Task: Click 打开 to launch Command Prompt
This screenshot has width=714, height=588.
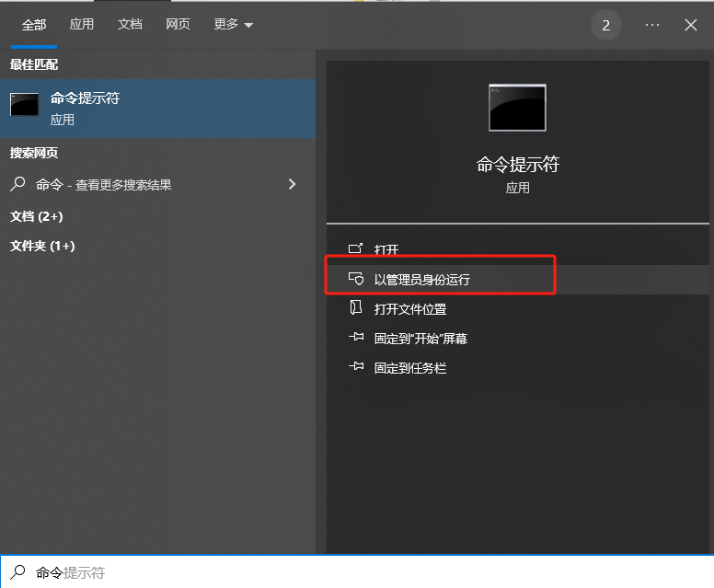Action: [x=518, y=249]
